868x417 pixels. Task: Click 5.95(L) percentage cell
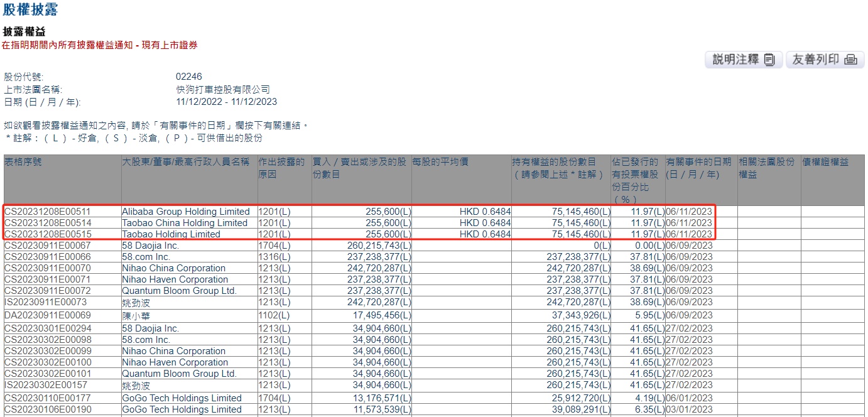[649, 316]
